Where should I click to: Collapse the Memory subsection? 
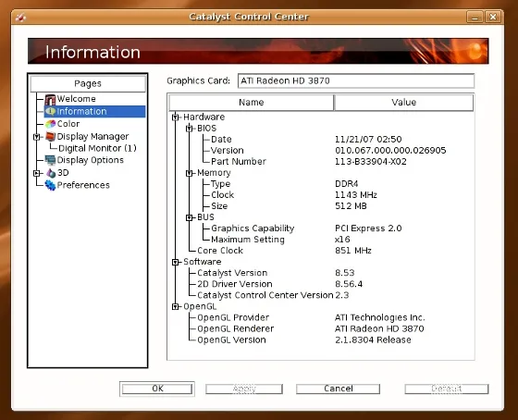click(x=190, y=173)
